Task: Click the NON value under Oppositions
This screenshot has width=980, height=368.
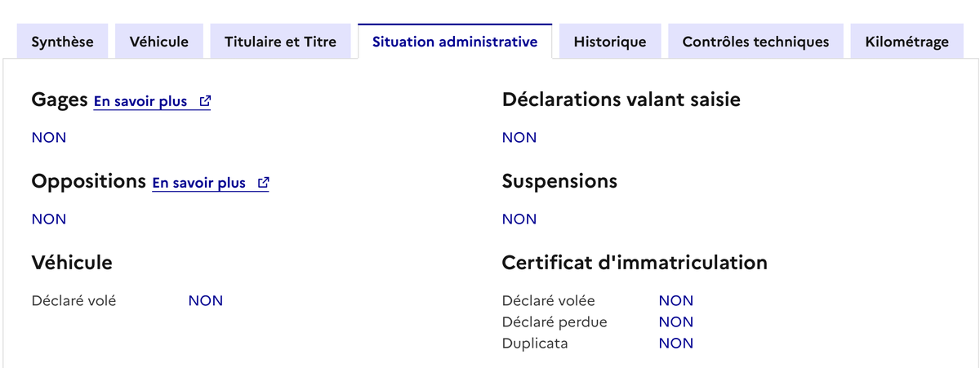Action: click(49, 219)
